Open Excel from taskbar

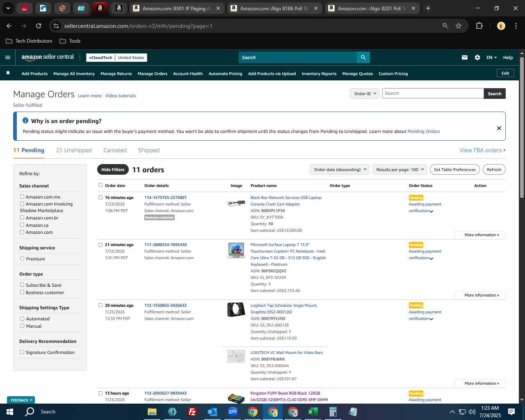pyautogui.click(x=313, y=411)
